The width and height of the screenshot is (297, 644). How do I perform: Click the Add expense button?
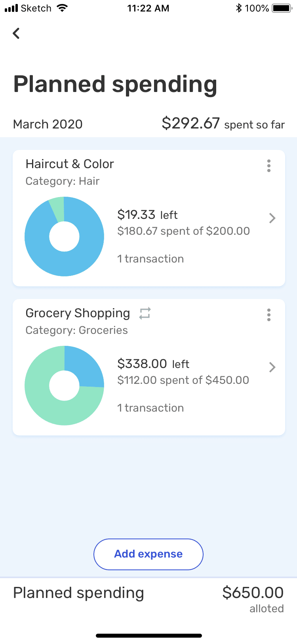(148, 554)
